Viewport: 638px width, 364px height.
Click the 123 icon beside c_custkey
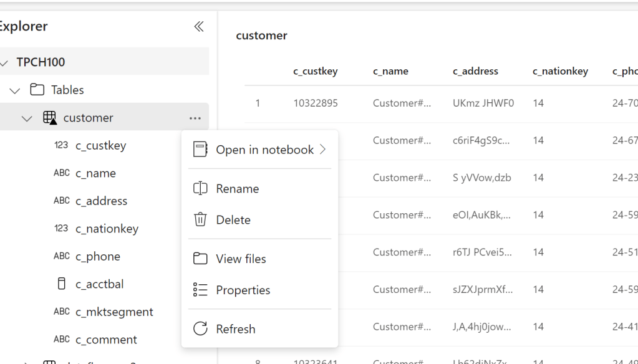61,145
